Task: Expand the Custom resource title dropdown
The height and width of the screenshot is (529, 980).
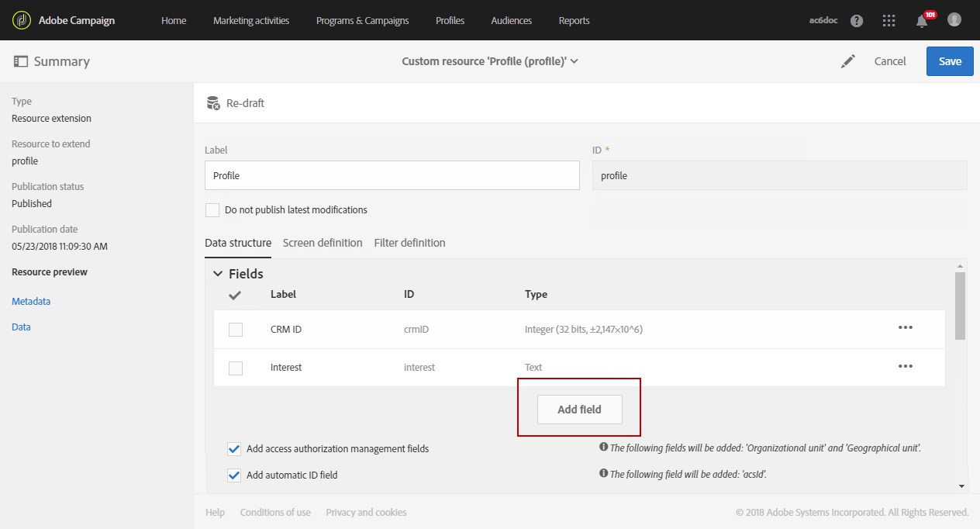Action: [575, 61]
